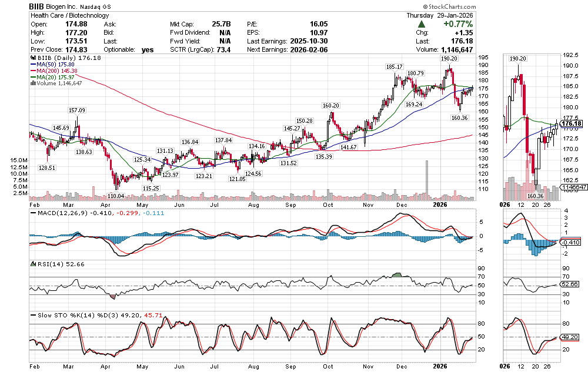Viewport: 588px width, 372px height.
Task: Click the red MA(200) legend entry
Action: coord(54,71)
